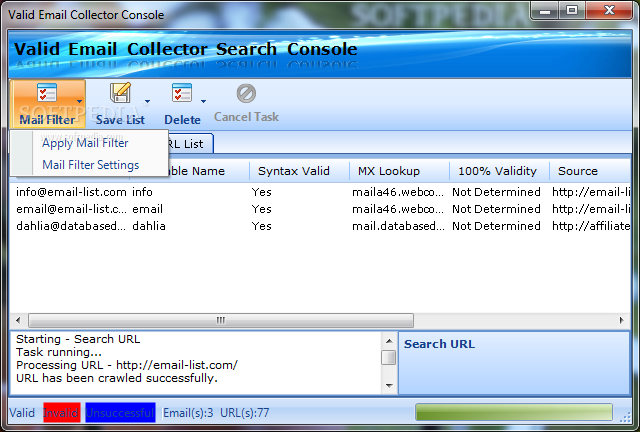Select the email@email-list.c... row
Screen dimensions: 640x432
tap(320, 209)
